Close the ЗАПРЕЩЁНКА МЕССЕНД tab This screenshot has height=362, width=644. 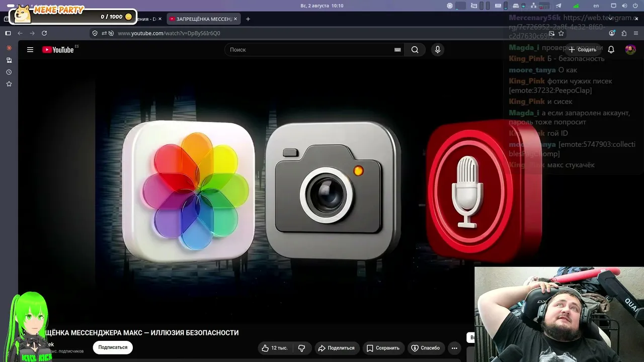point(235,19)
